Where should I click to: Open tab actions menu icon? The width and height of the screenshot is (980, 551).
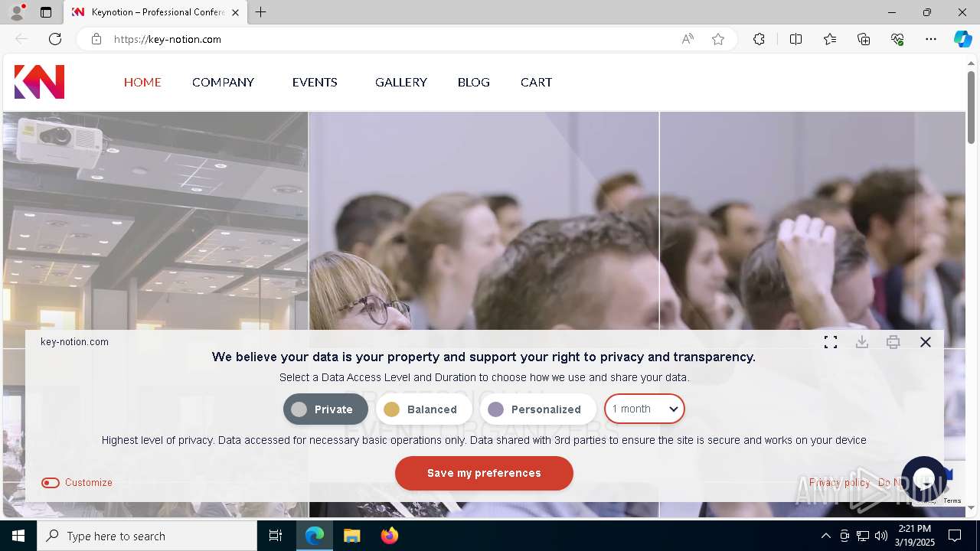[46, 12]
